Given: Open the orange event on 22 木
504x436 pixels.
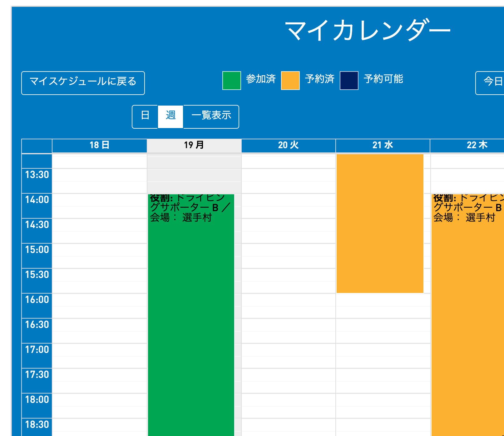Looking at the screenshot, I should coord(467,312).
